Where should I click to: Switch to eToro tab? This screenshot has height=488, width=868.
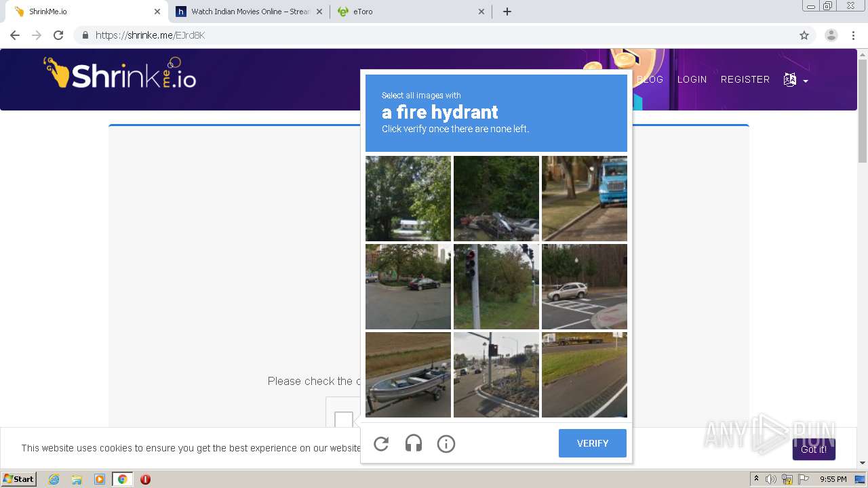click(x=410, y=12)
